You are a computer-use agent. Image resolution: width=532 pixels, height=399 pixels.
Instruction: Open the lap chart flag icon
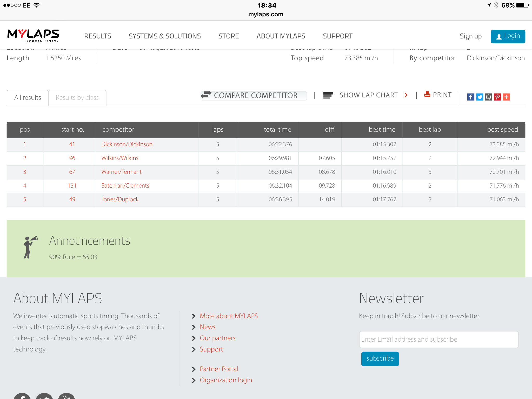(328, 95)
